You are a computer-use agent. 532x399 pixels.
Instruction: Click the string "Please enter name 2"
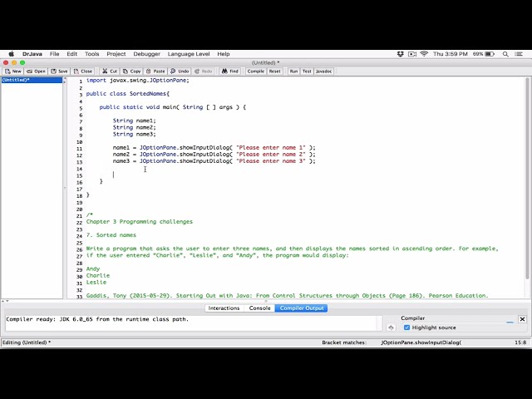pos(271,155)
